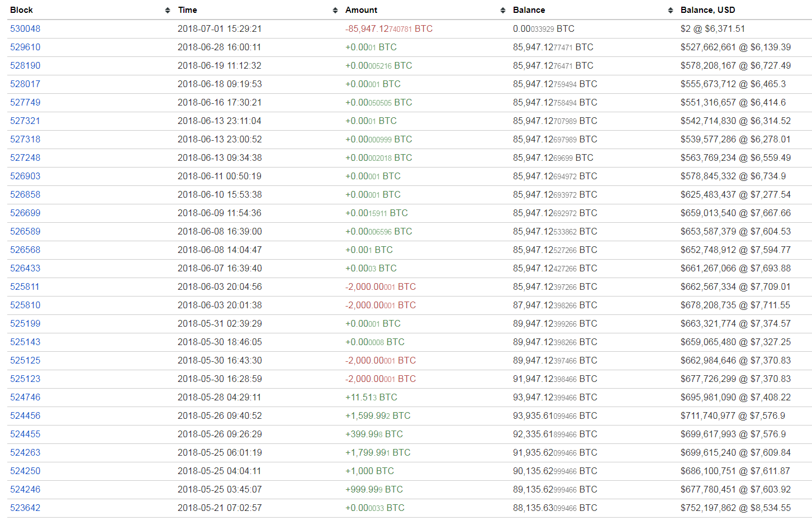Select amount +399.998 BTC
The image size is (812, 521).
tap(374, 434)
